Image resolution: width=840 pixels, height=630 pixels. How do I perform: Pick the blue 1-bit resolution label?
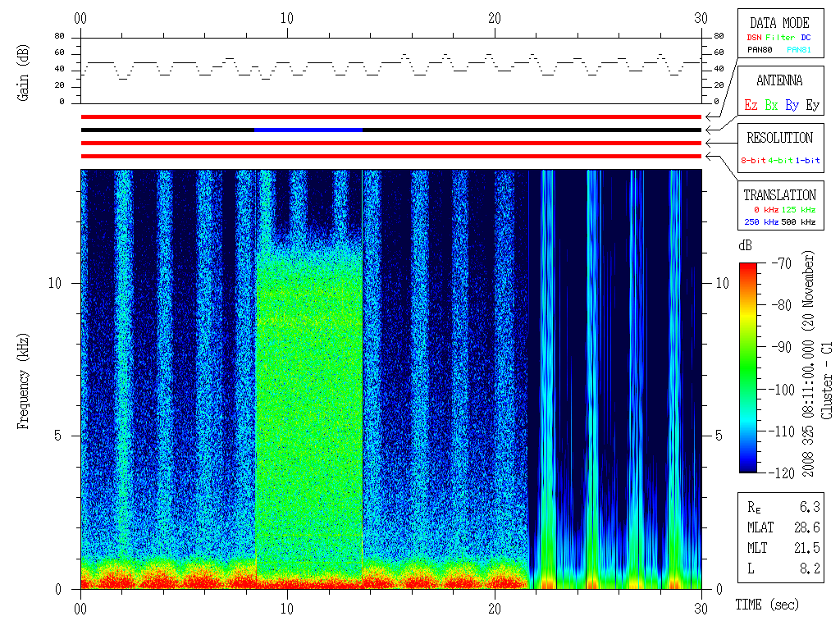click(x=807, y=161)
